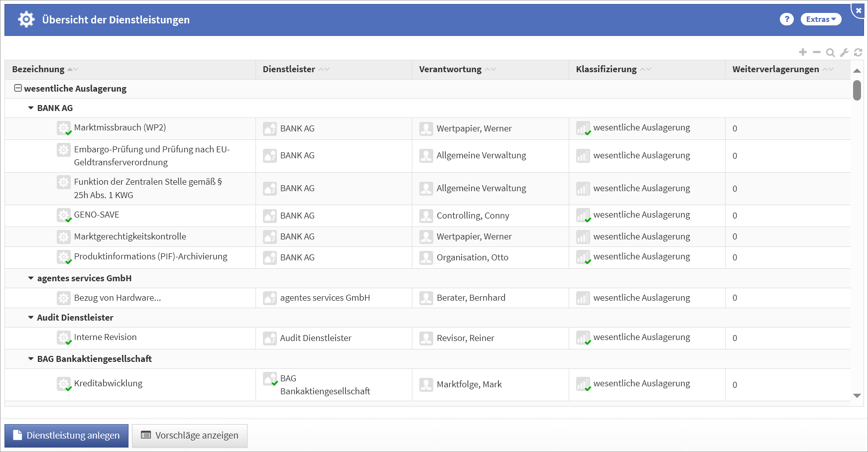Click Dienstleistung anlegen button
The height and width of the screenshot is (452, 868).
point(67,436)
